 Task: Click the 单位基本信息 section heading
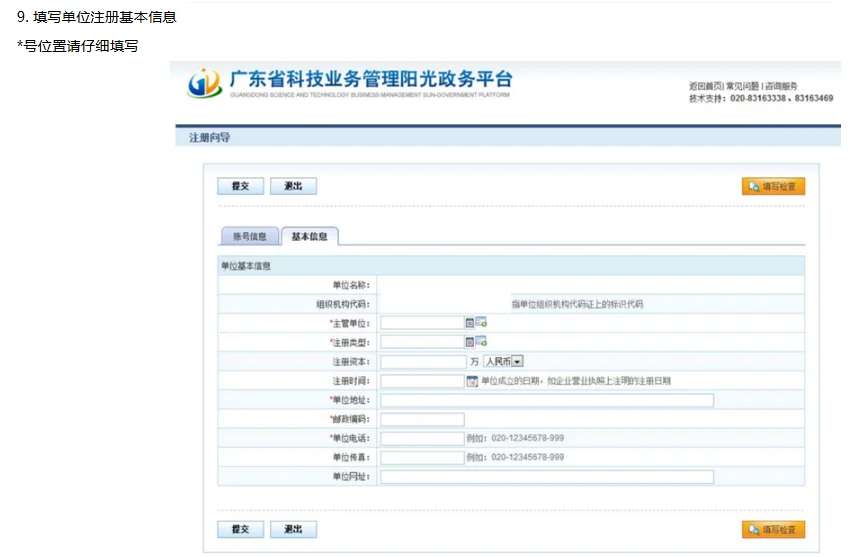click(246, 266)
